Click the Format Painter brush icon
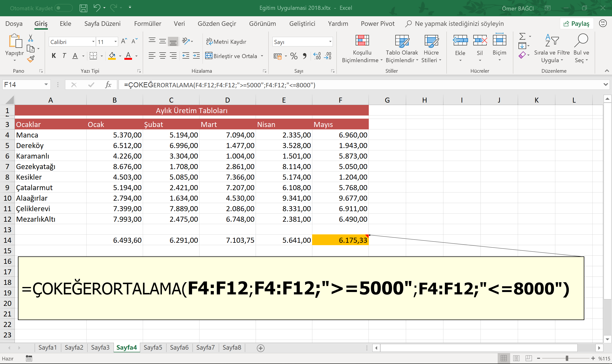Screen dimensions: 612x364 pos(31,59)
